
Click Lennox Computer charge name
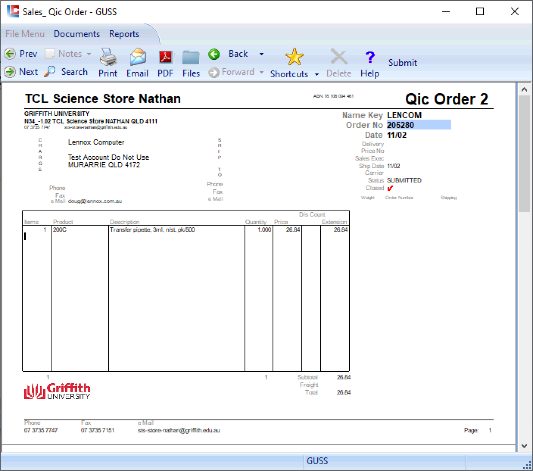(96, 142)
